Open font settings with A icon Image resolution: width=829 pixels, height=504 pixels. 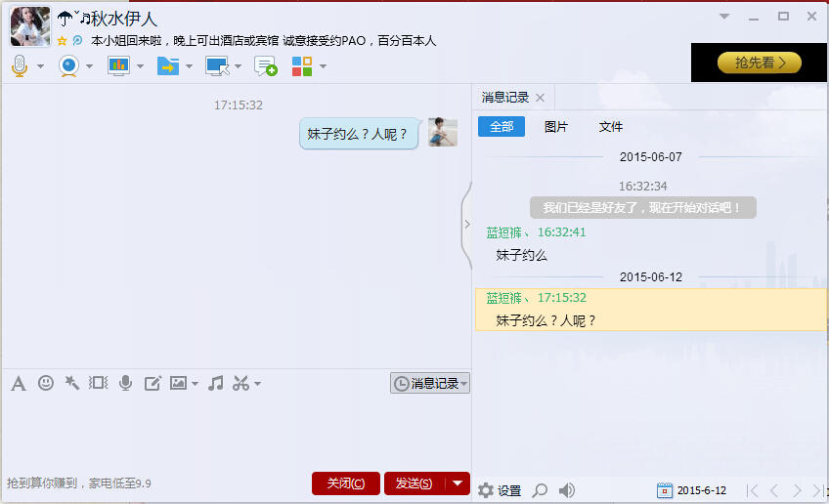point(19,383)
